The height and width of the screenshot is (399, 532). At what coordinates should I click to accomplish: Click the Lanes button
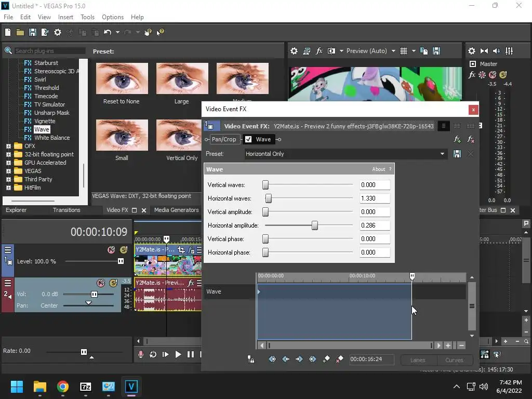(x=418, y=360)
